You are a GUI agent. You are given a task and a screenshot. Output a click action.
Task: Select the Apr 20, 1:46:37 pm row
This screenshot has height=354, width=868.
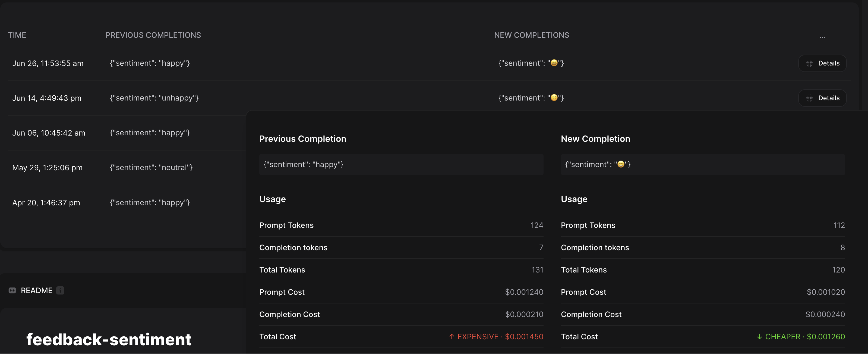(46, 203)
